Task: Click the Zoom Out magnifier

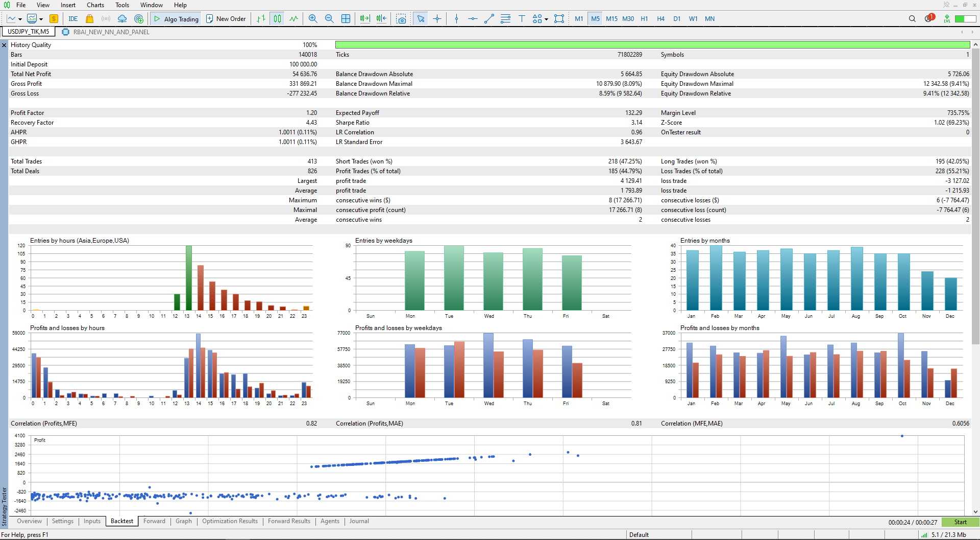Action: point(329,19)
